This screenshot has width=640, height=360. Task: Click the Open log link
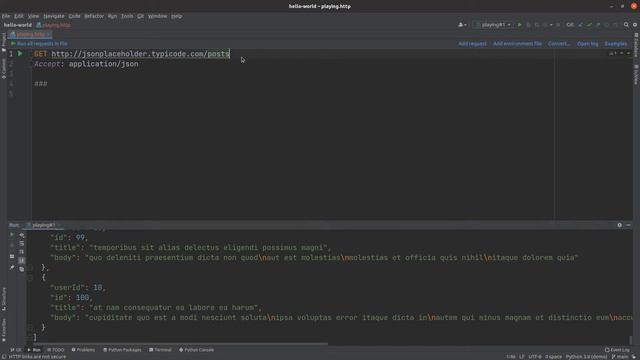[587, 44]
